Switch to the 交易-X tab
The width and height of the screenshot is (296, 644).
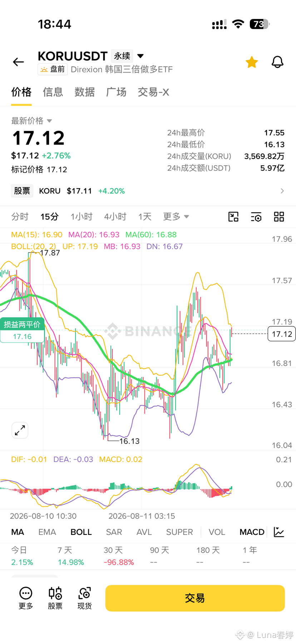tap(153, 92)
